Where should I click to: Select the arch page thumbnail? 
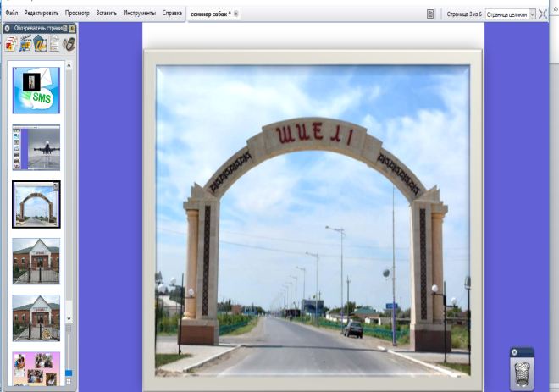[36, 204]
